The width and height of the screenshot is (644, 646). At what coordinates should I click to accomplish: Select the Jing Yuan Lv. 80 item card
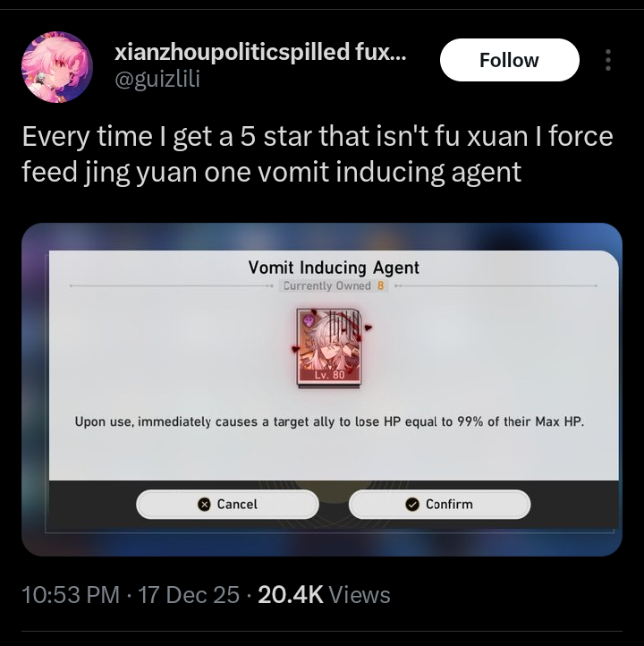328,348
